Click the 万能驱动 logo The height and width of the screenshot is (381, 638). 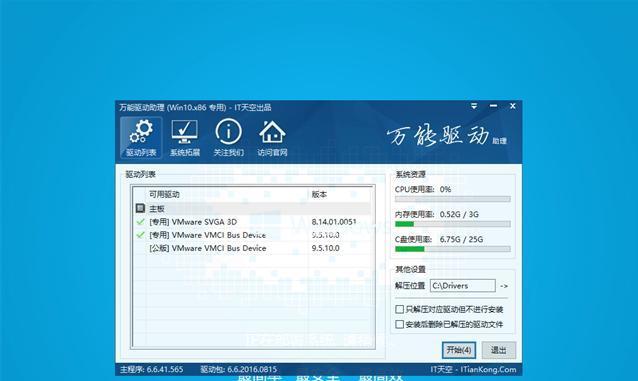[x=446, y=136]
